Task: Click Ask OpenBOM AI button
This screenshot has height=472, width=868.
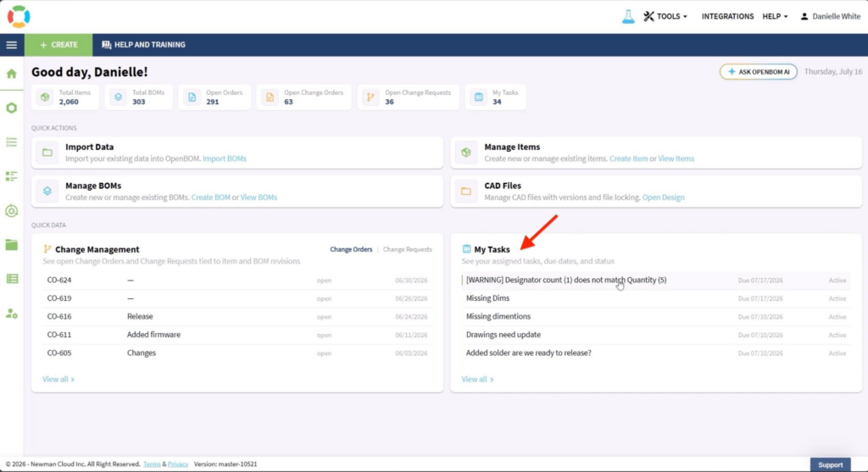Action: click(759, 72)
